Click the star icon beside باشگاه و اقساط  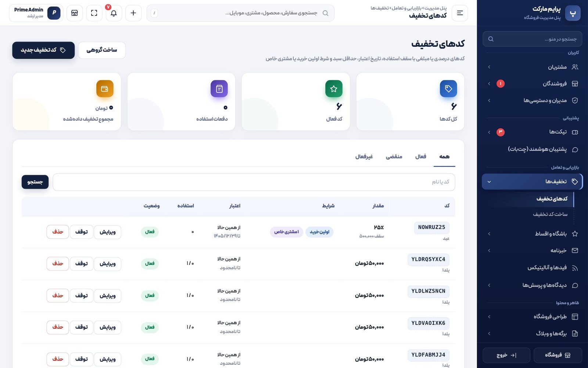pos(575,234)
